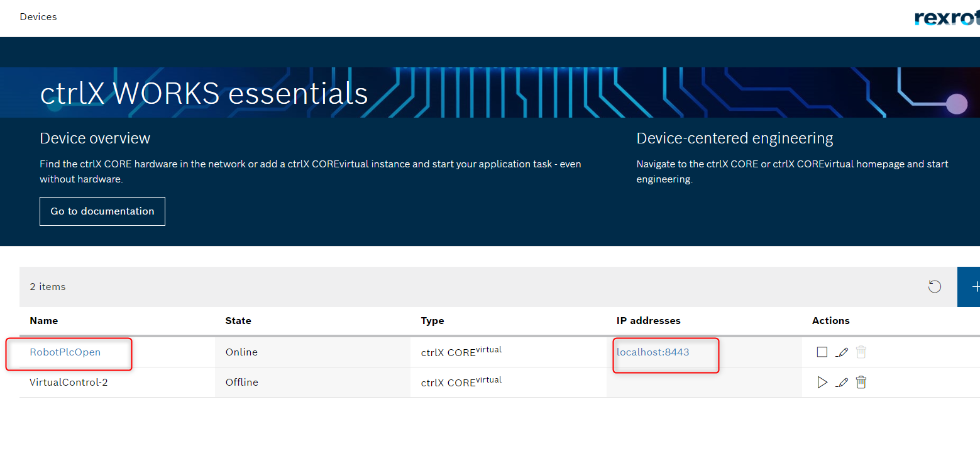This screenshot has width=980, height=453.
Task: Click the Devices page title
Action: click(38, 17)
